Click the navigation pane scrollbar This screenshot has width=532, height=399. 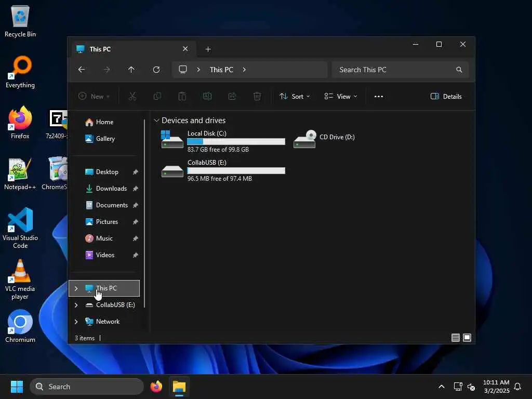tap(144, 214)
